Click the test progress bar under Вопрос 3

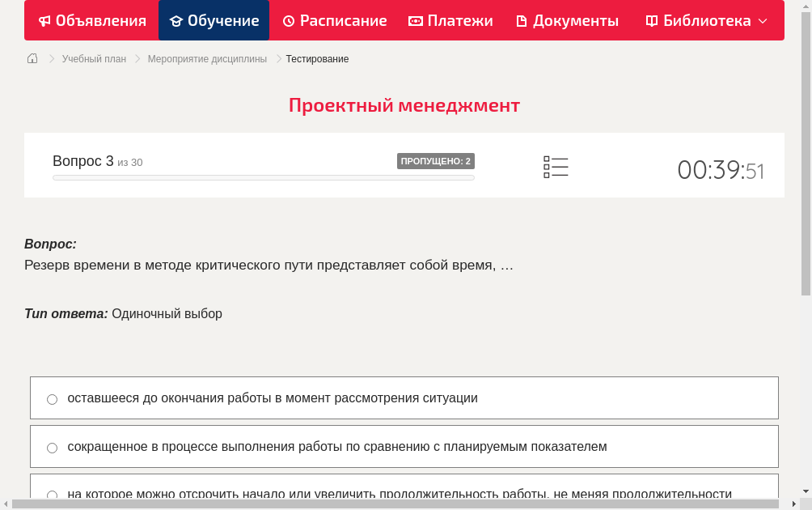(x=263, y=177)
